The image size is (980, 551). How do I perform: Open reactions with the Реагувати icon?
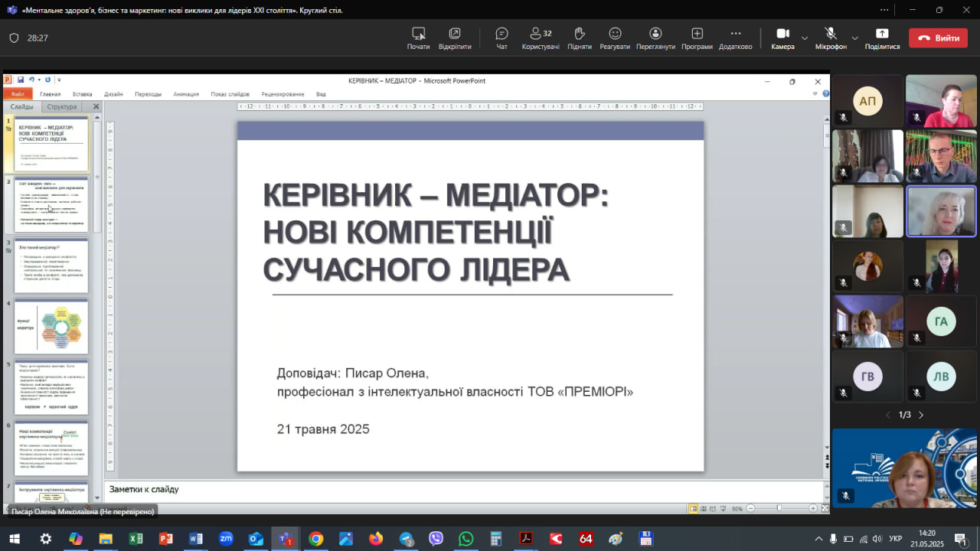coord(615,34)
